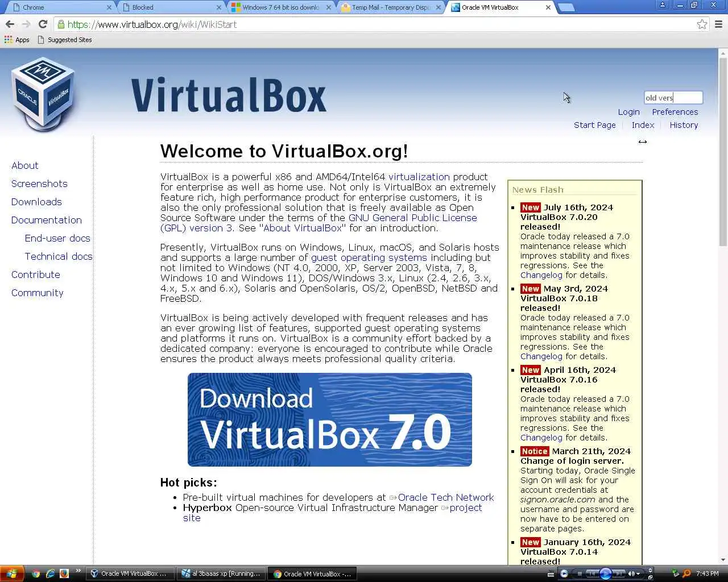Click the search field containing 'old vers'
The width and height of the screenshot is (728, 582).
click(673, 98)
